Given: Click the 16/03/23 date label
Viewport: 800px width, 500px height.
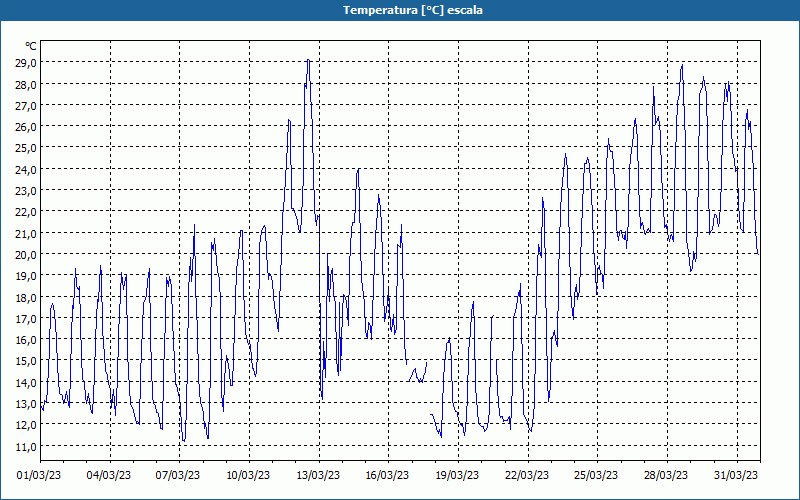Looking at the screenshot, I should [387, 475].
